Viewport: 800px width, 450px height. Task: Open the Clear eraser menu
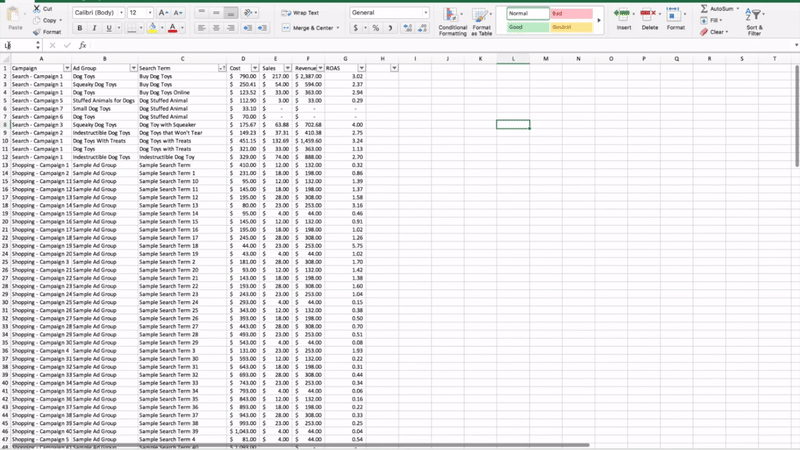[714, 32]
